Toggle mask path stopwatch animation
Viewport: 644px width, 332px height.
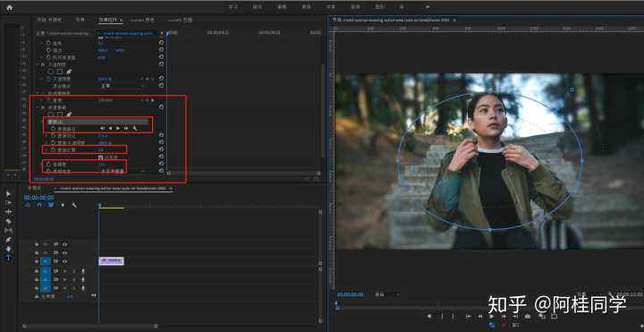click(53, 129)
